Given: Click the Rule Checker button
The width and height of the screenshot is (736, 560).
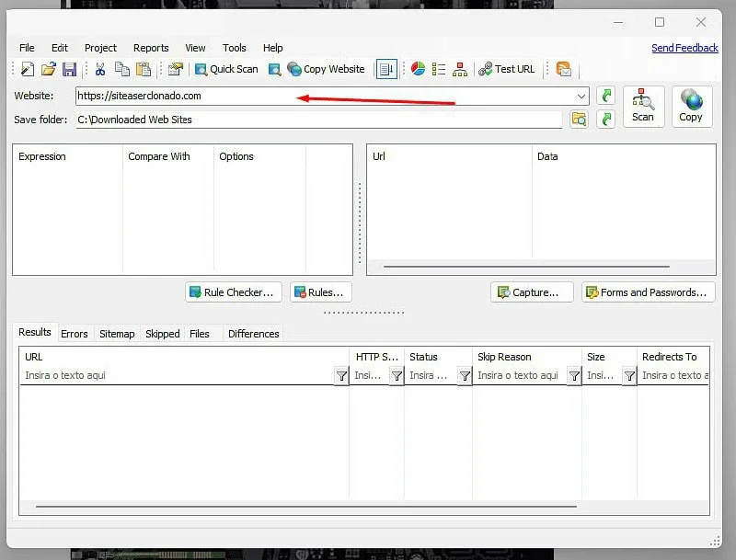Looking at the screenshot, I should click(234, 292).
